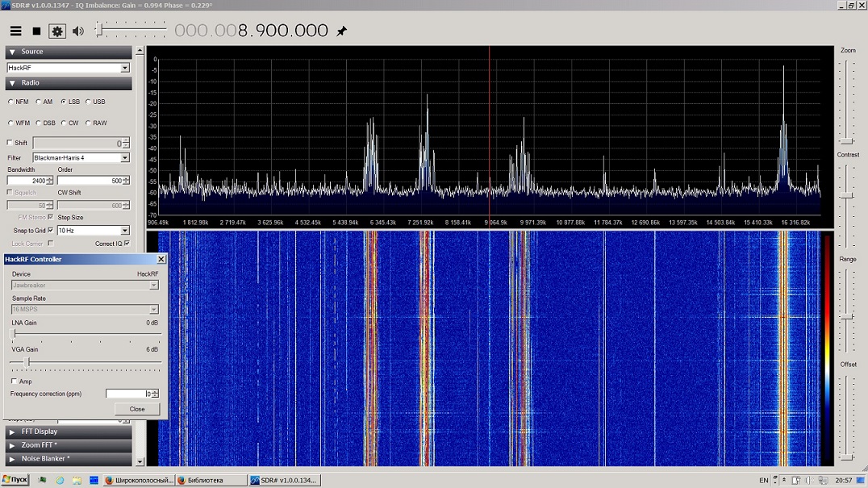This screenshot has width=868, height=488.
Task: Open the Windows Пуск start button
Action: 15,480
